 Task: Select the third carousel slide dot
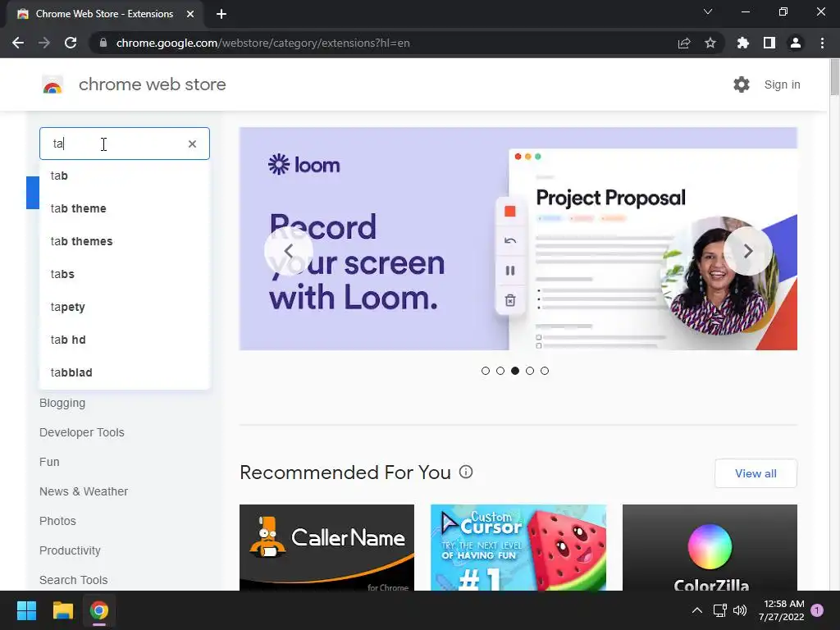(515, 371)
